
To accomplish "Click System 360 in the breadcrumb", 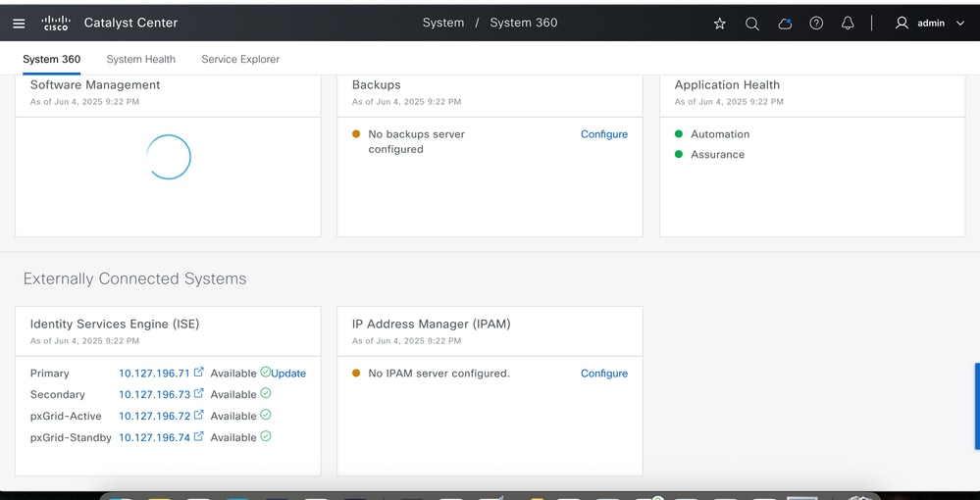I will click(x=524, y=24).
